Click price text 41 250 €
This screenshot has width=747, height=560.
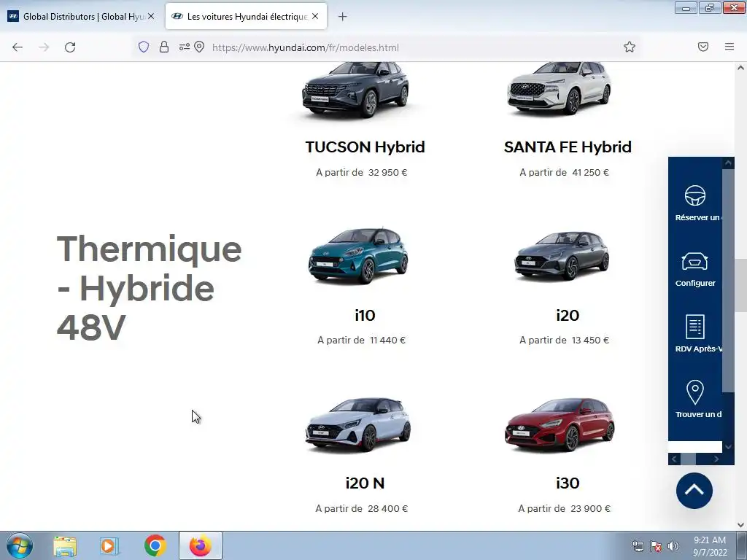pos(590,172)
